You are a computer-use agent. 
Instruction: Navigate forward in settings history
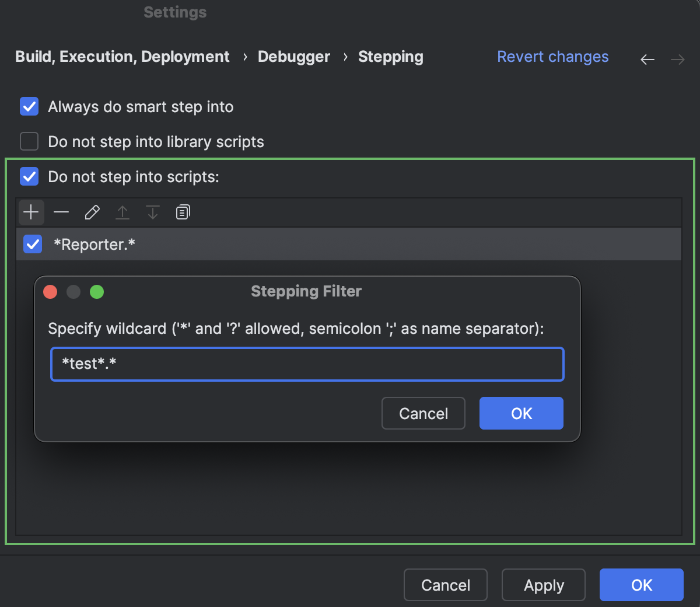click(677, 59)
